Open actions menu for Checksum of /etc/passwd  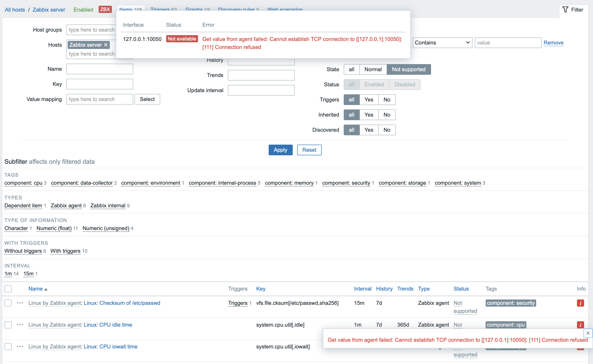click(20, 303)
